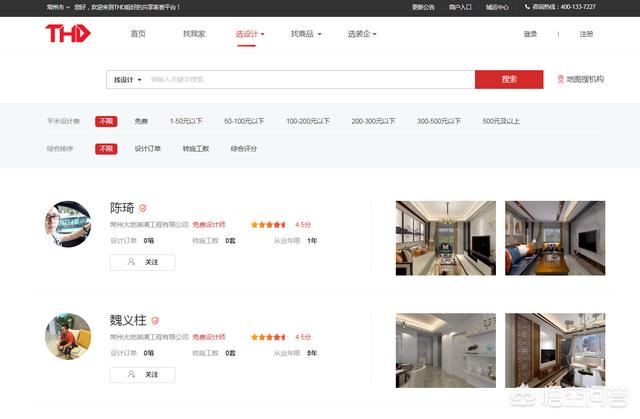Image resolution: width=640 pixels, height=419 pixels.
Task: Expand the 找商品 navigation menu
Action: pos(306,34)
